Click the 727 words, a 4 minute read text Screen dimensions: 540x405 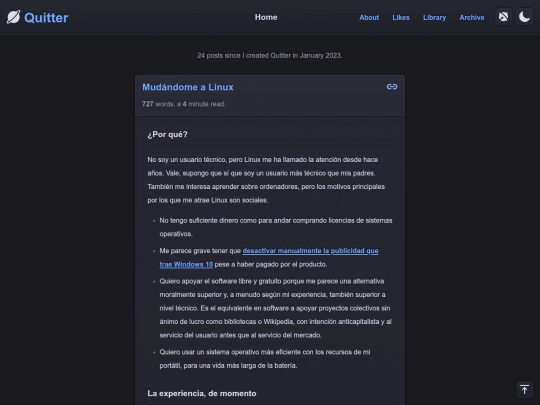(x=184, y=104)
